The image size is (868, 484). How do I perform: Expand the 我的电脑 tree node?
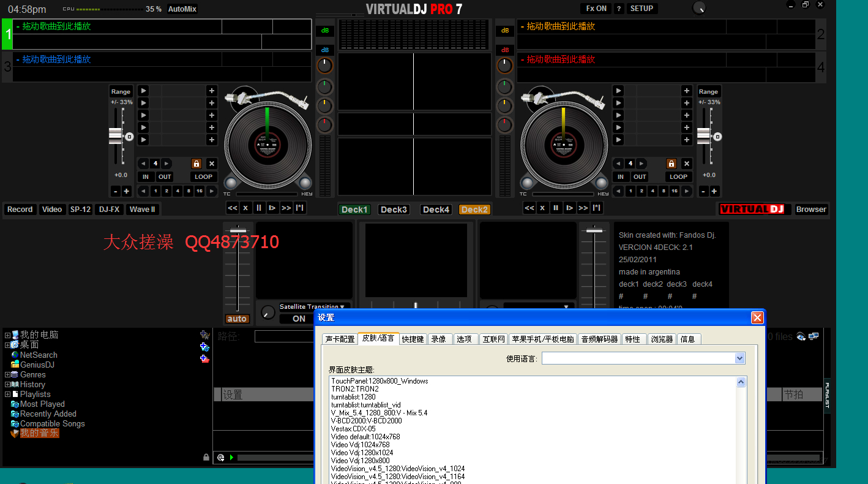click(x=7, y=335)
